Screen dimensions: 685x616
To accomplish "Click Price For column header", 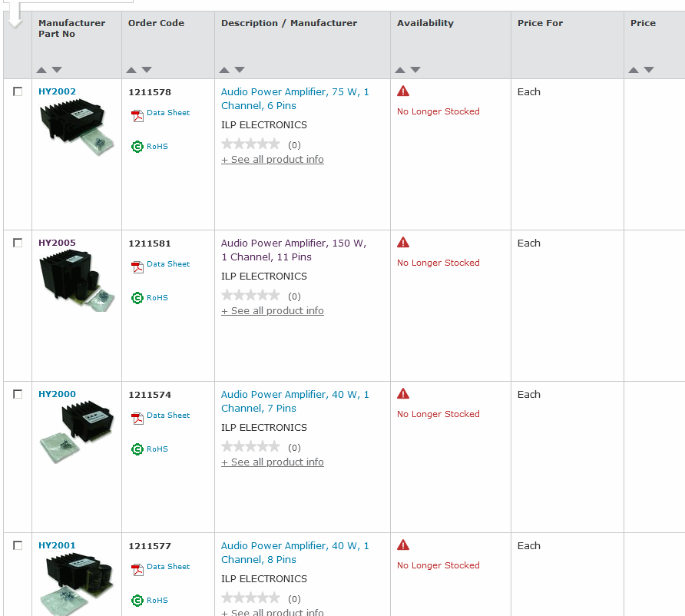I will pyautogui.click(x=540, y=23).
